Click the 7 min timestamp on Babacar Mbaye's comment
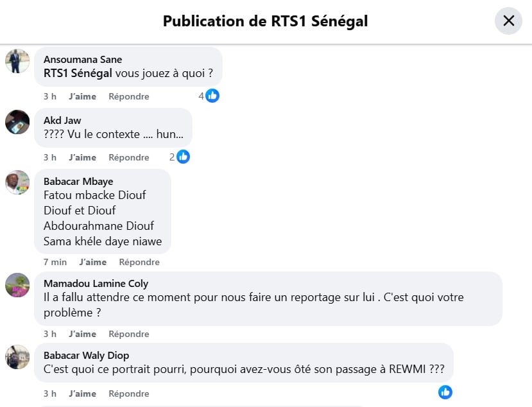The height and width of the screenshot is (407, 532). [55, 262]
